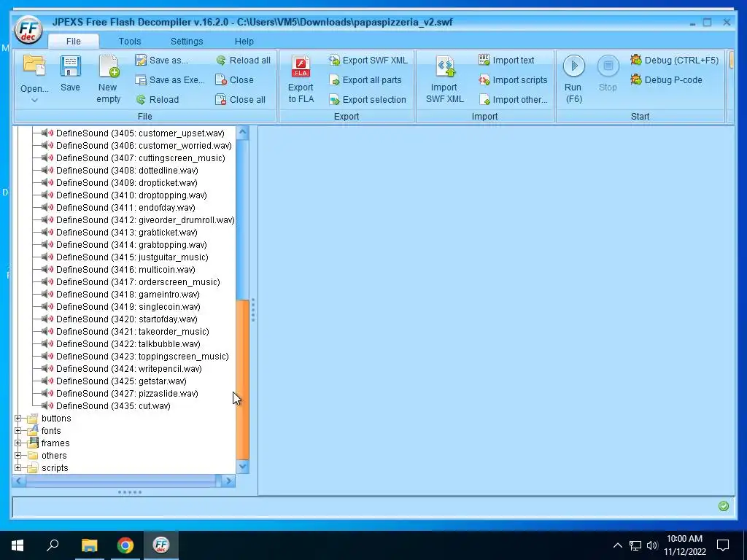Select DefineSound 3435 cut.wav
Image resolution: width=747 pixels, height=560 pixels.
pyautogui.click(x=113, y=405)
